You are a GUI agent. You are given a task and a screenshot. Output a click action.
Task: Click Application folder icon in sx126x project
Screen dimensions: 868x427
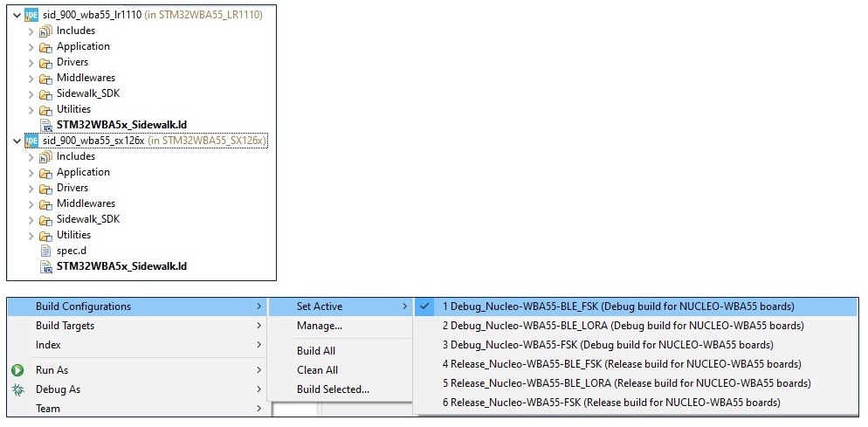click(x=45, y=172)
